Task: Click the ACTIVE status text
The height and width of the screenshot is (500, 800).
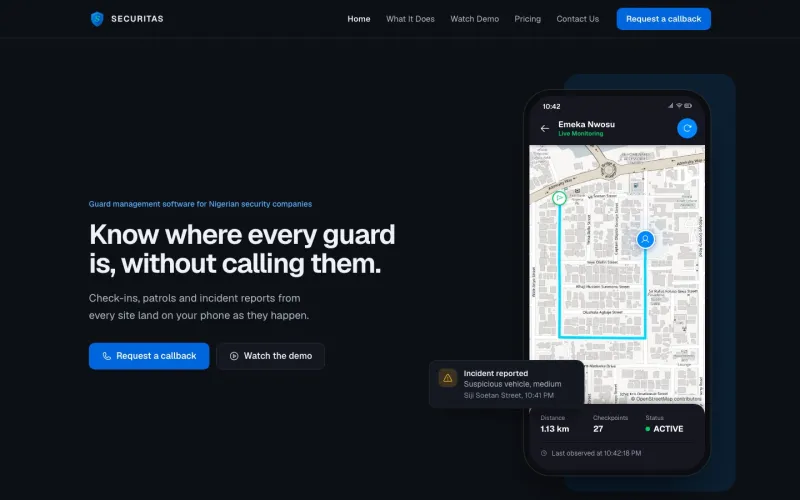Action: coord(668,429)
